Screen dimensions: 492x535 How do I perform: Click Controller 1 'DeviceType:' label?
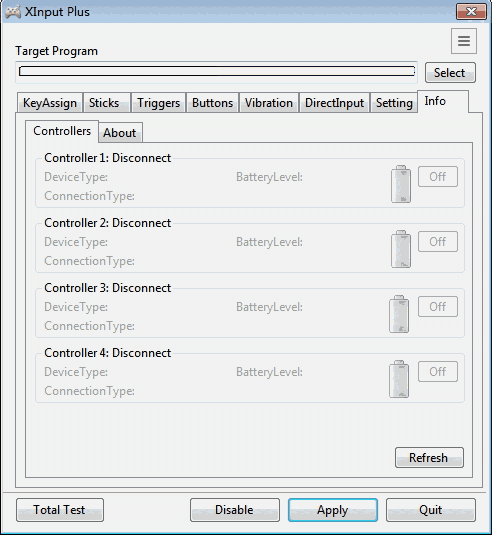point(76,177)
